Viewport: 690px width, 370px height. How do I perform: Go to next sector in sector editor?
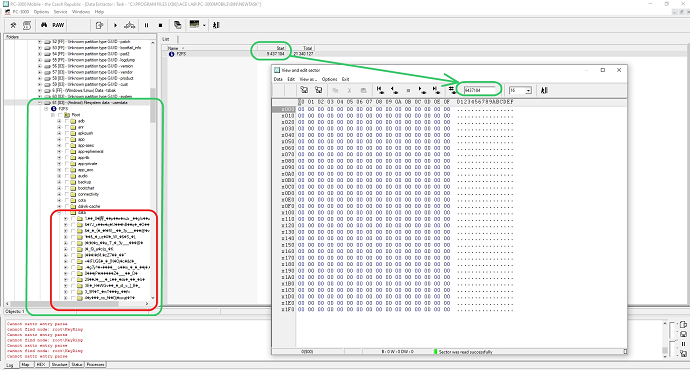(x=422, y=90)
